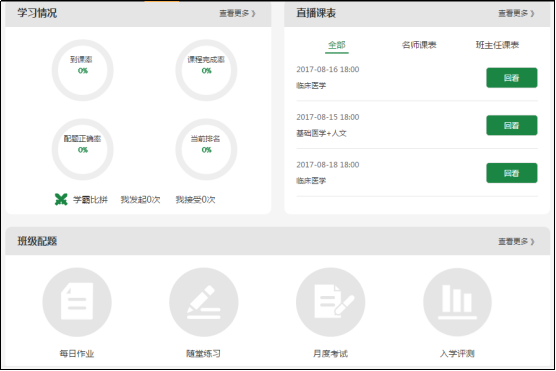556x371 pixels.
Task: Open 查看更多 in 班级配题 panel
Action: (516, 242)
